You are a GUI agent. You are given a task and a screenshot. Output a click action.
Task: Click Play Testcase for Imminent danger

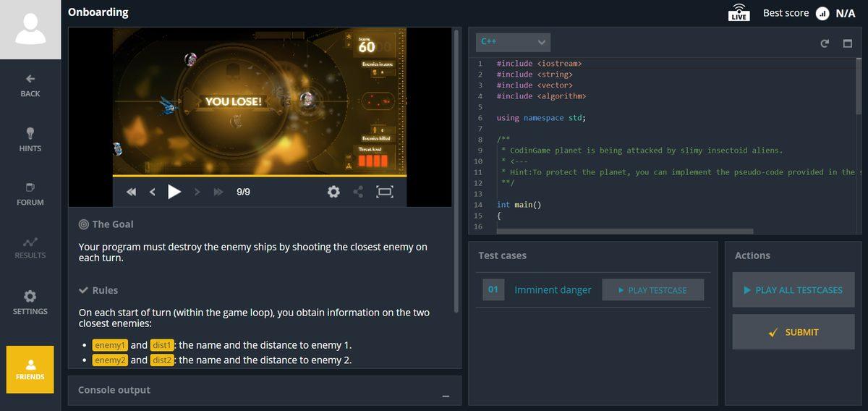pyautogui.click(x=652, y=290)
